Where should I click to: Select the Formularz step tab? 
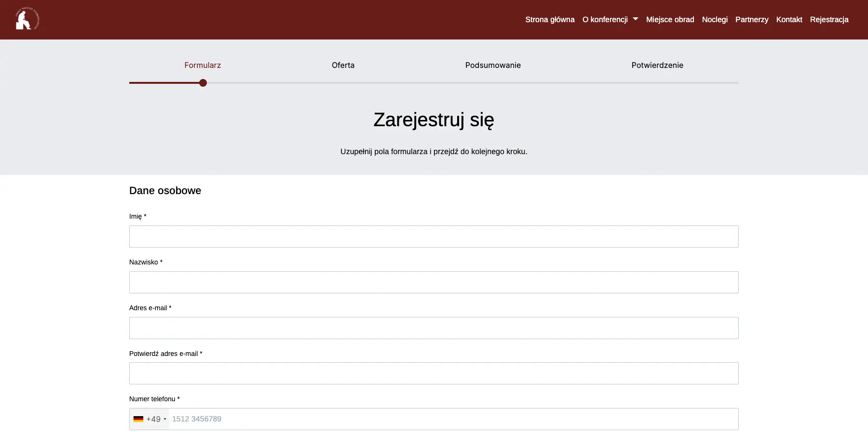click(x=203, y=65)
